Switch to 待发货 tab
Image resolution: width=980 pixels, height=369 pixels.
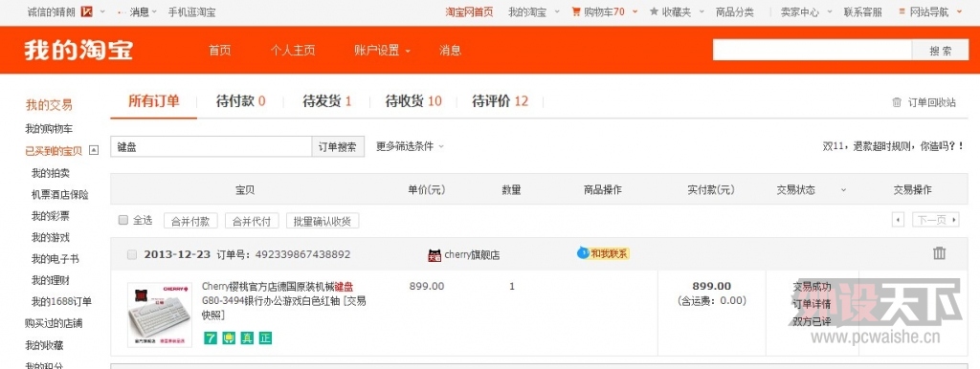(x=327, y=101)
